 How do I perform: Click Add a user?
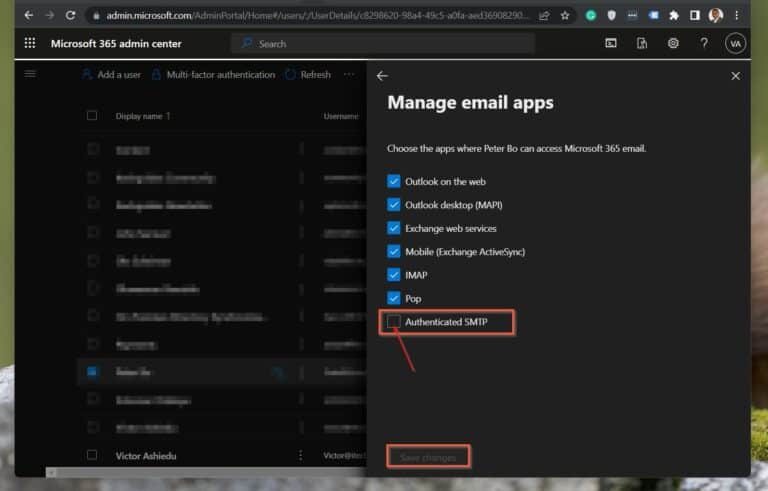[x=111, y=74]
